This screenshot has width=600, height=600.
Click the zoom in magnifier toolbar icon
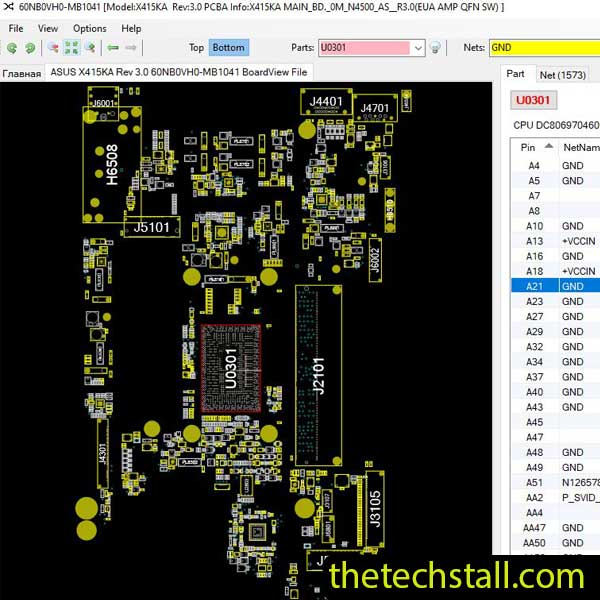coord(91,48)
